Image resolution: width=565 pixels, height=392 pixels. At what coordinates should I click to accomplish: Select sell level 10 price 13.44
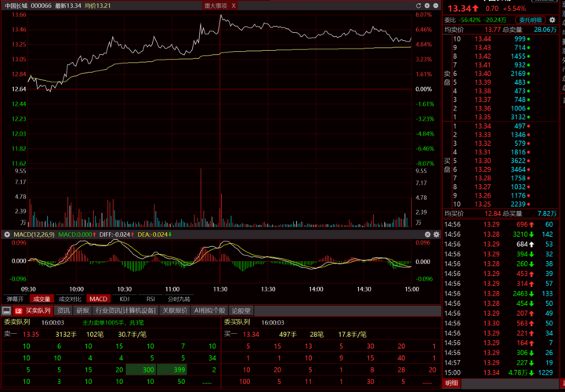[x=483, y=39]
